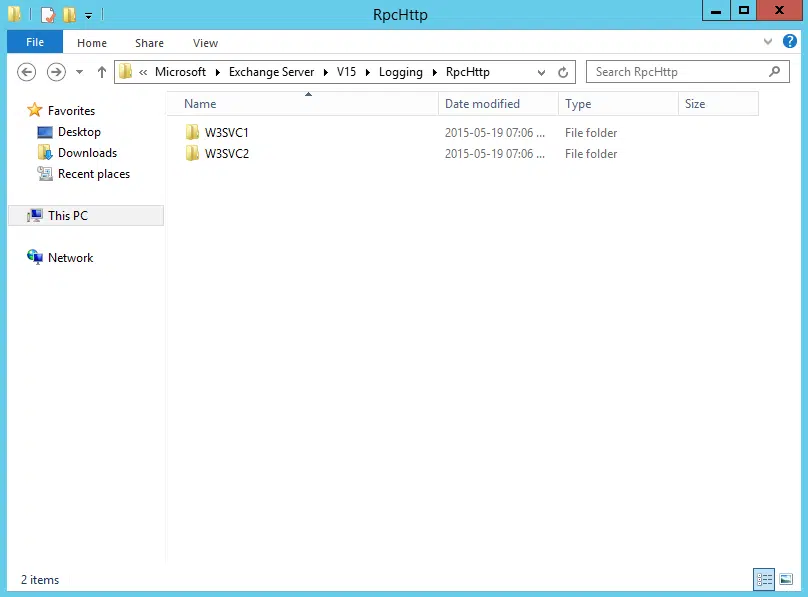Click the This PC computer icon
This screenshot has width=808, height=597.
point(35,215)
